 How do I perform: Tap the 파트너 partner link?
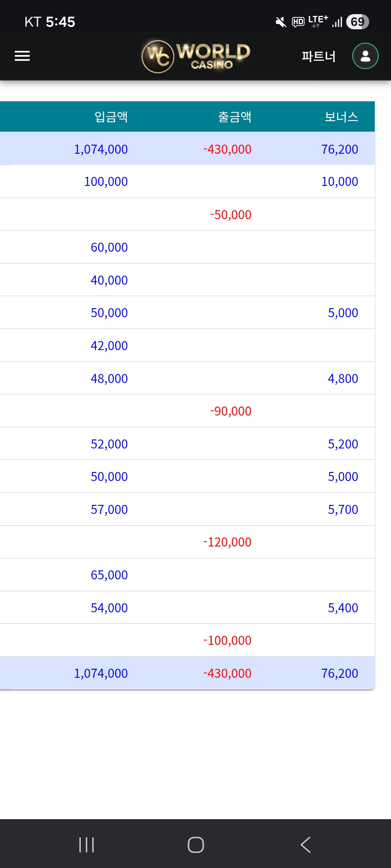[x=319, y=56]
